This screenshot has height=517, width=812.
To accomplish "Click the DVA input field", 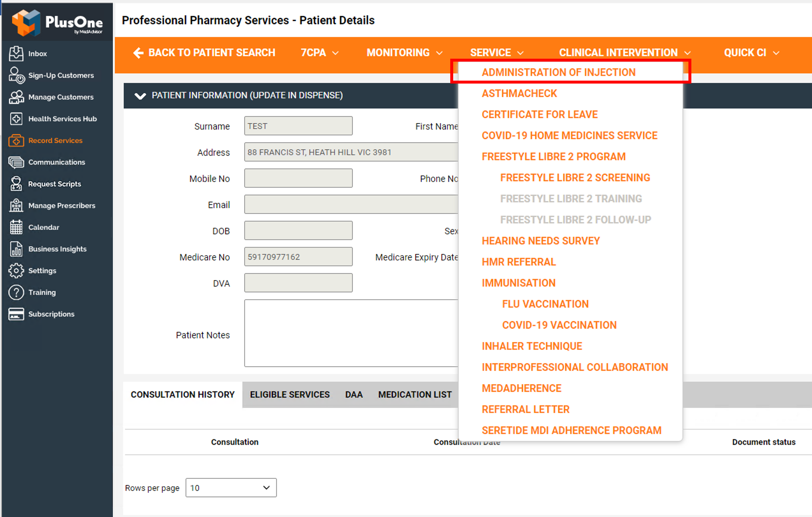I will click(298, 283).
